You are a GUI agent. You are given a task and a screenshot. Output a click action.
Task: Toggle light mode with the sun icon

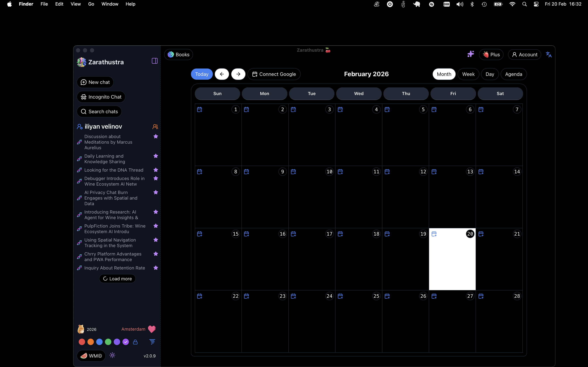[x=112, y=355]
